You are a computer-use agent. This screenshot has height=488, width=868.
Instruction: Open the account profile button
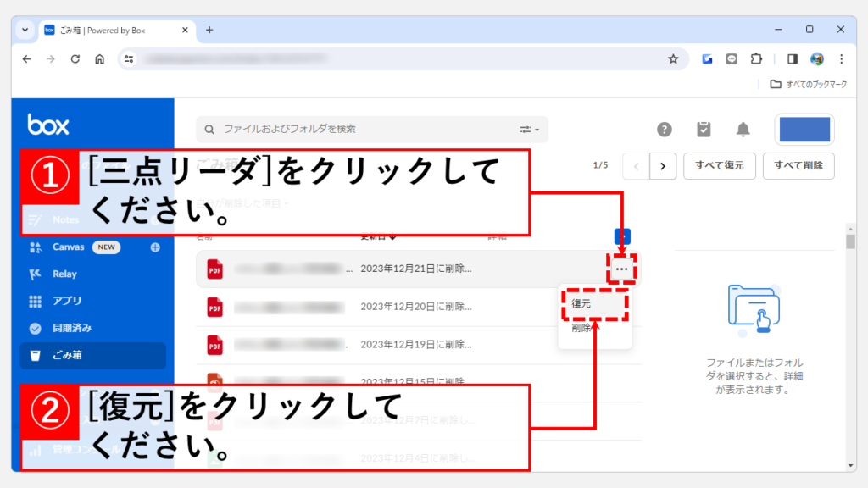pyautogui.click(x=804, y=129)
